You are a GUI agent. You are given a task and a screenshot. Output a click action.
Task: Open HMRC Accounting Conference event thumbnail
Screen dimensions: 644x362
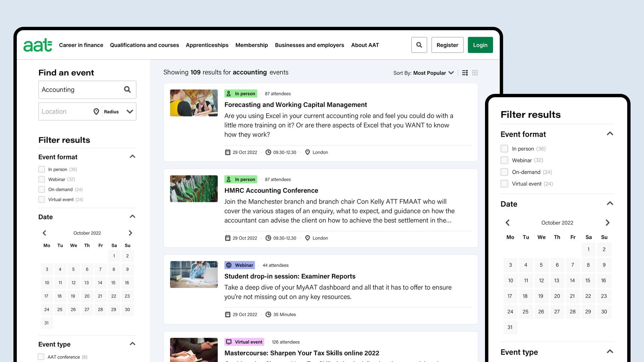pyautogui.click(x=194, y=189)
